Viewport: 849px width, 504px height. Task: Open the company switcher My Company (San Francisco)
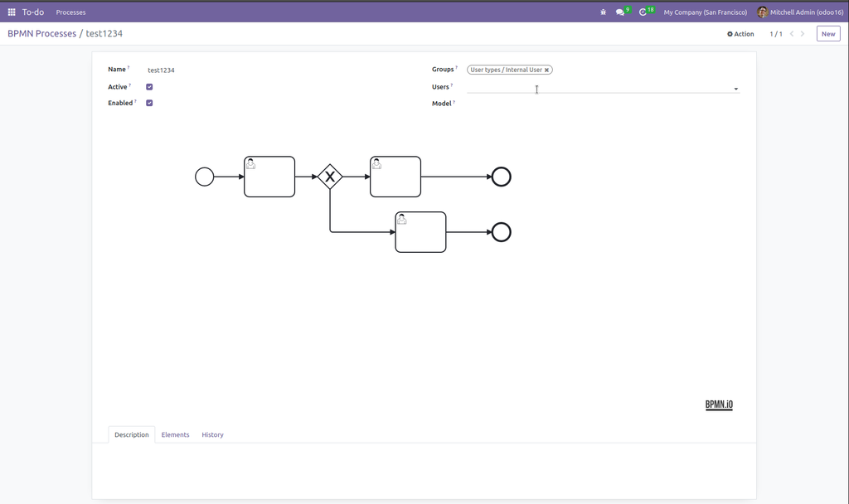705,12
